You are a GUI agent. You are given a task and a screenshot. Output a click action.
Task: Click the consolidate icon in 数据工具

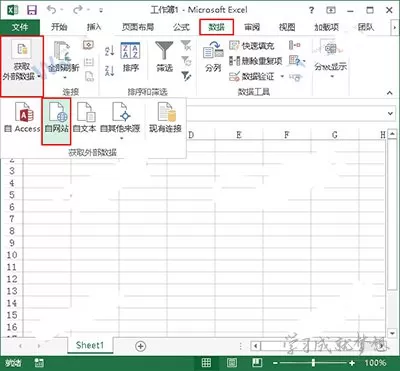pos(295,45)
